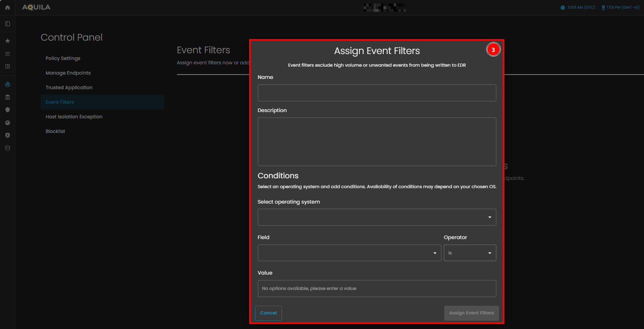The width and height of the screenshot is (644, 329).
Task: Open the Operator dropdown showing 'is'
Action: point(469,253)
